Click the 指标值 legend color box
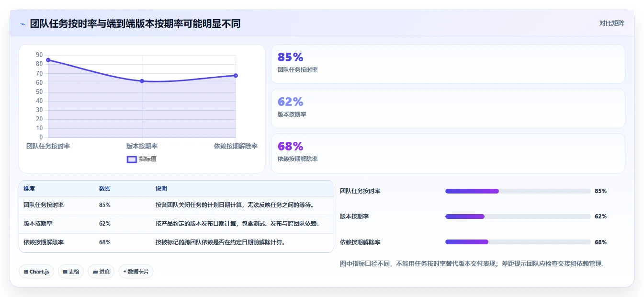Viewport: 644px width, 297px height. [x=132, y=160]
